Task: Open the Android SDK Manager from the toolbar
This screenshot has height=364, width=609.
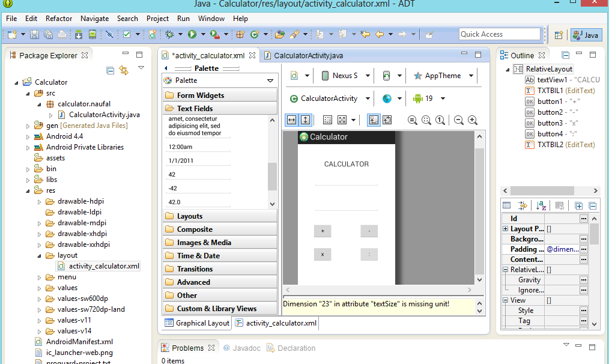Action: point(78,34)
